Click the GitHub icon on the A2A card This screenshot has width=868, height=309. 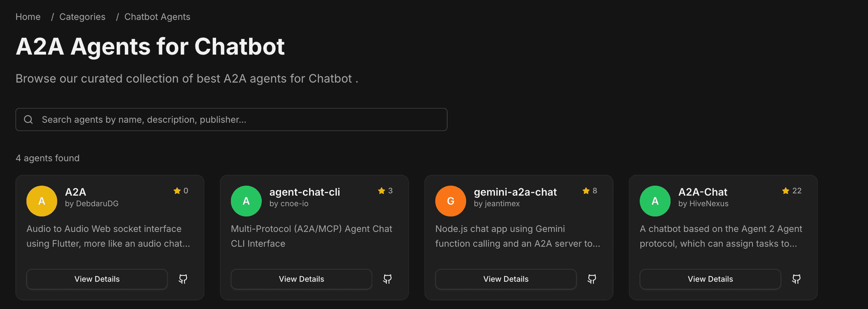(183, 279)
